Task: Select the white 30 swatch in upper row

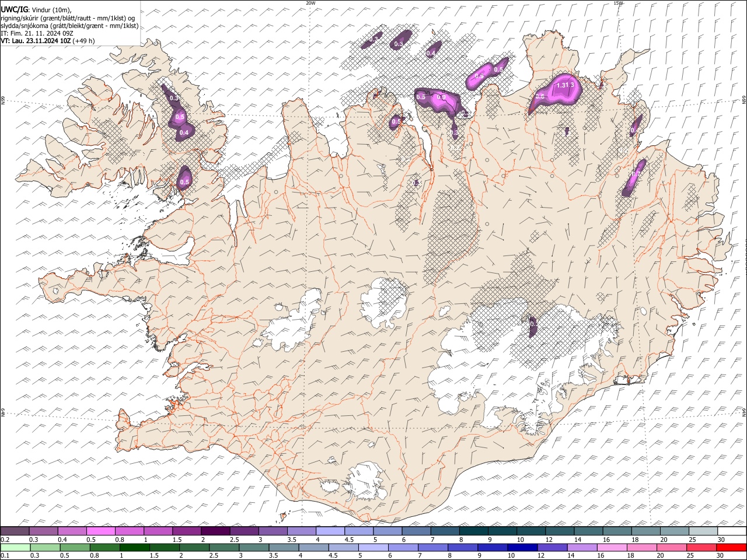Action: tap(731, 531)
